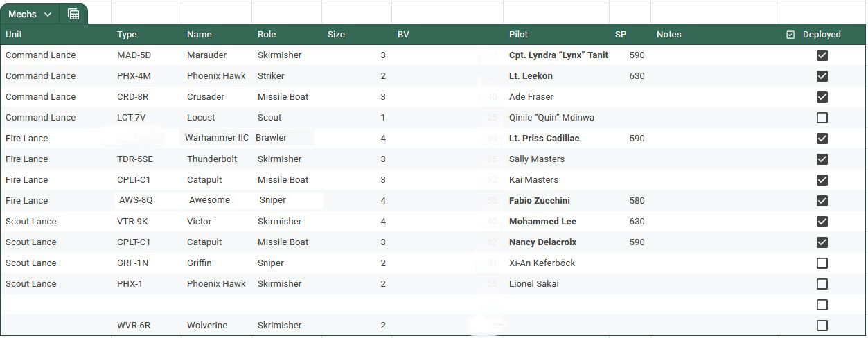Check Deployed for Qinile "Quin" Mdinwa

coord(822,118)
